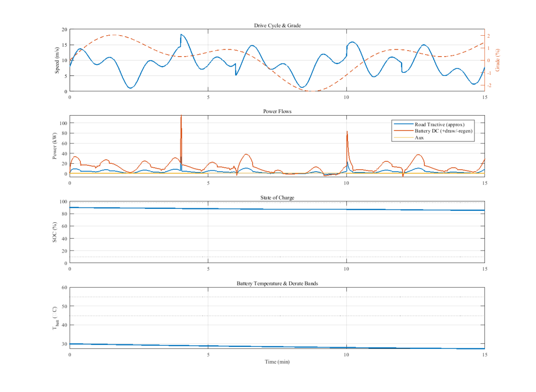Click the "Time (min)" x-axis label
The image size is (536, 392).
(x=277, y=362)
